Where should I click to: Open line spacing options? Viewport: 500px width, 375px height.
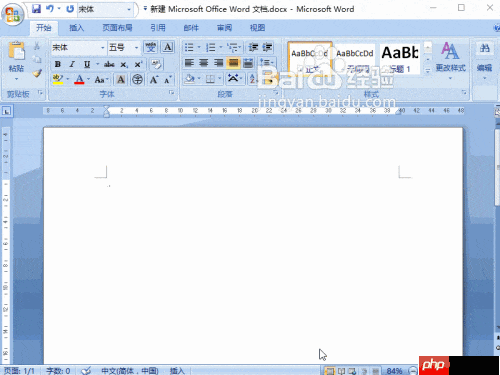(x=267, y=63)
